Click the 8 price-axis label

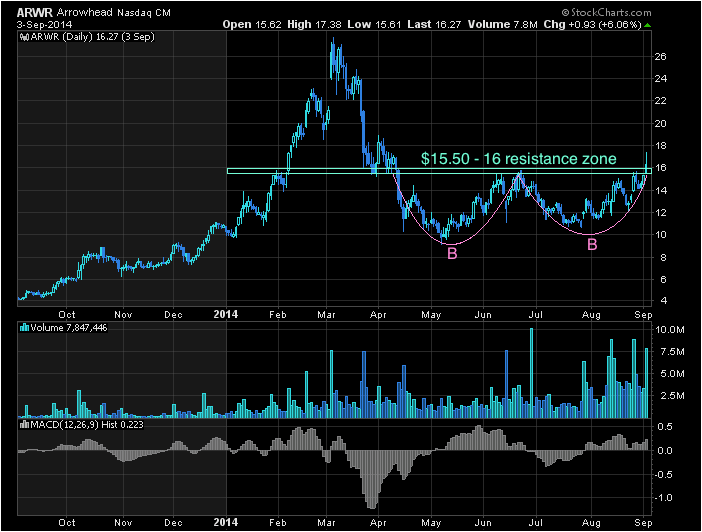click(663, 257)
